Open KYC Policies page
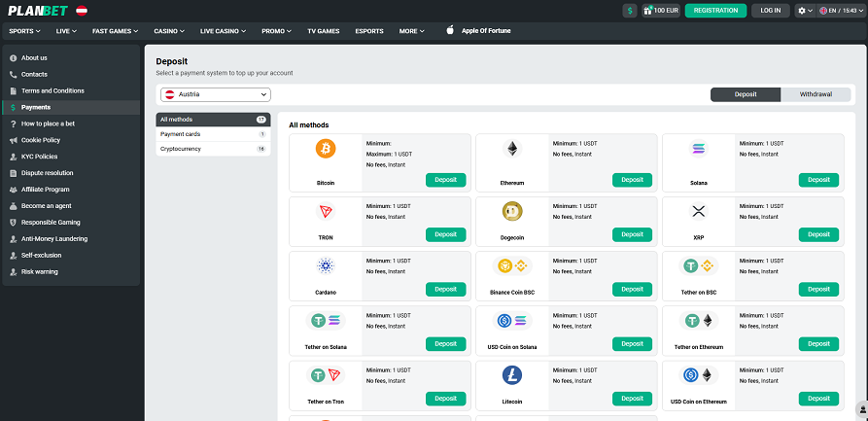 (71, 157)
